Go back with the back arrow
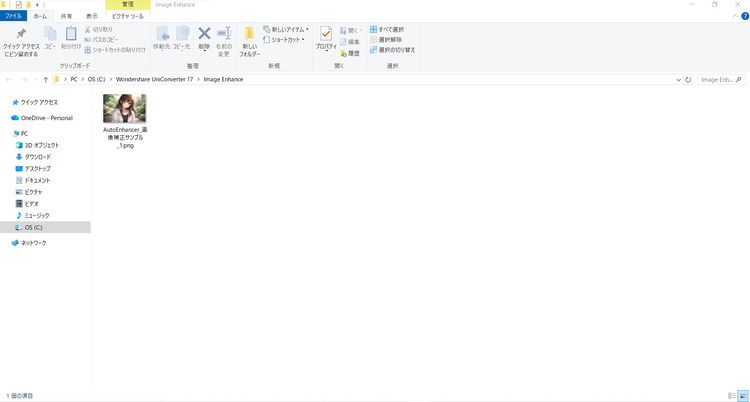Image resolution: width=750 pixels, height=402 pixels. 9,80
